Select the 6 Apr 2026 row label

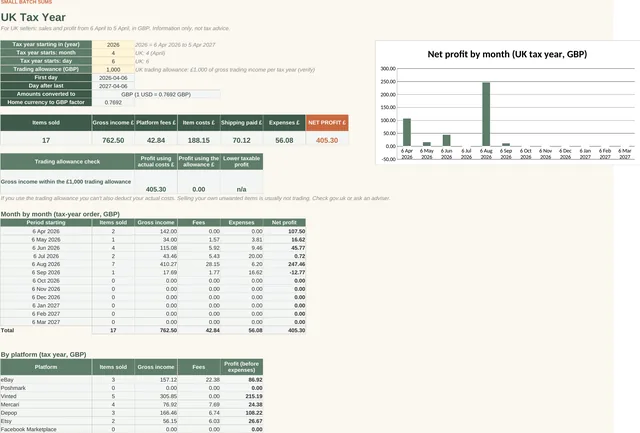click(x=46, y=231)
